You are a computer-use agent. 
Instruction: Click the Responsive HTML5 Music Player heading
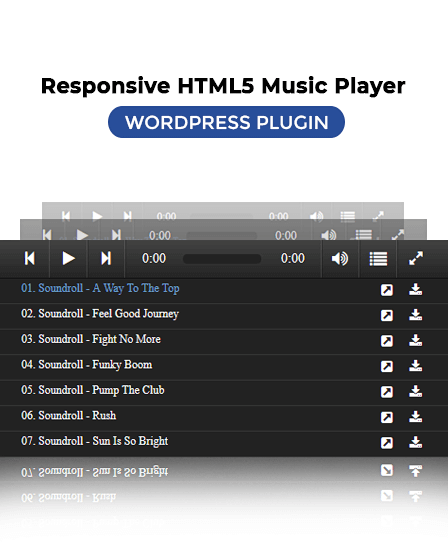[223, 86]
